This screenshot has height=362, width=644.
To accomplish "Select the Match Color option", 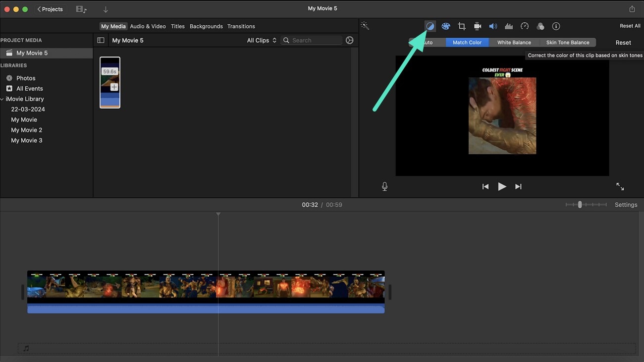I will pyautogui.click(x=467, y=43).
